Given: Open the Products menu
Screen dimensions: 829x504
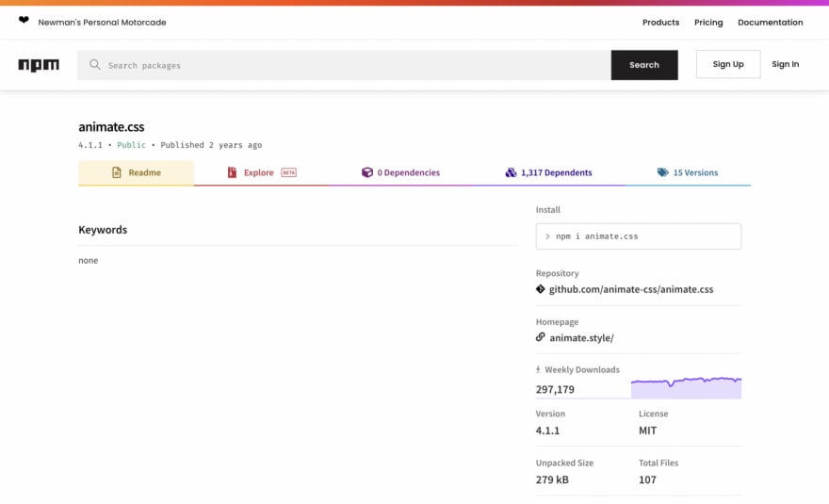Looking at the screenshot, I should (661, 23).
